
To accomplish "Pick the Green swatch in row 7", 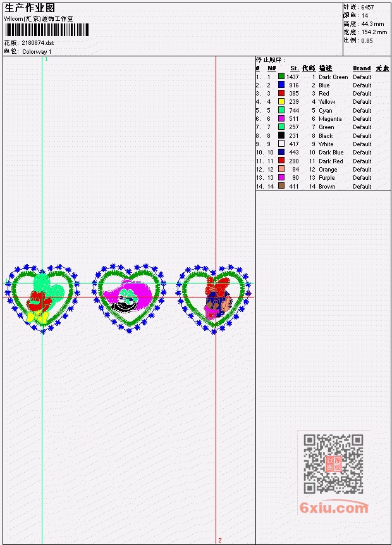I will 281,127.
